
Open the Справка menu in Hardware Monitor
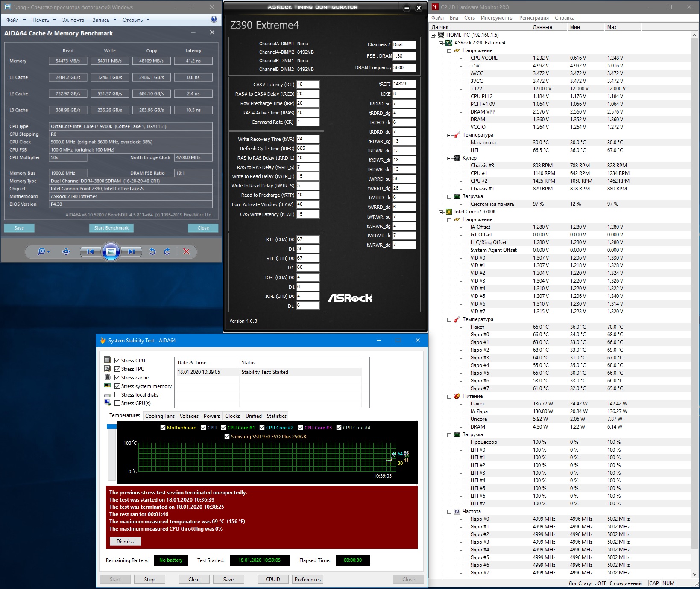click(x=565, y=18)
